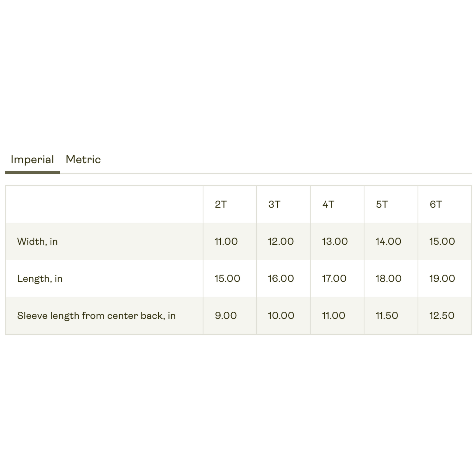Click the 5T size column header
The image size is (476, 476).
coord(382,204)
